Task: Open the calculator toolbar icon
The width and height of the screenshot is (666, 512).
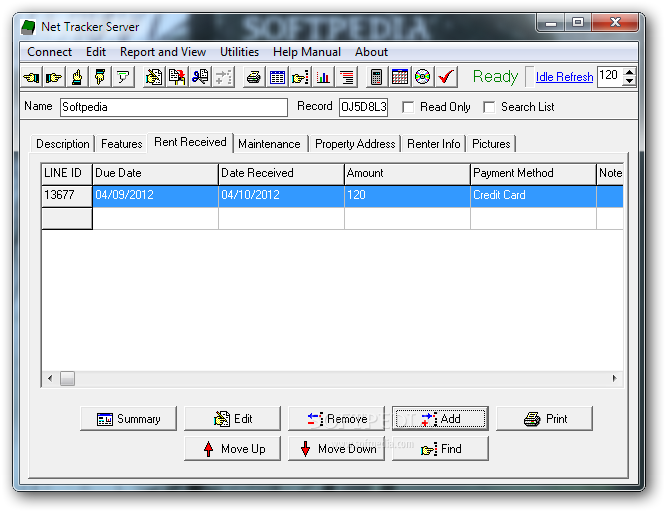Action: click(x=376, y=77)
